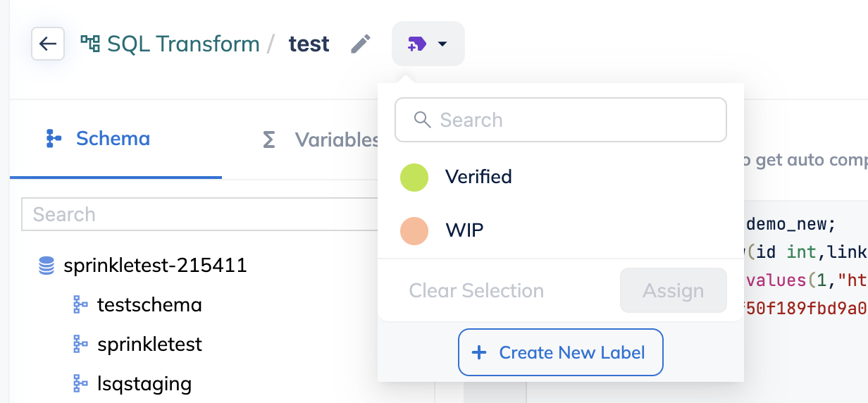This screenshot has width=868, height=403.
Task: Click the schema icon next to sprinkletest
Action: click(81, 344)
